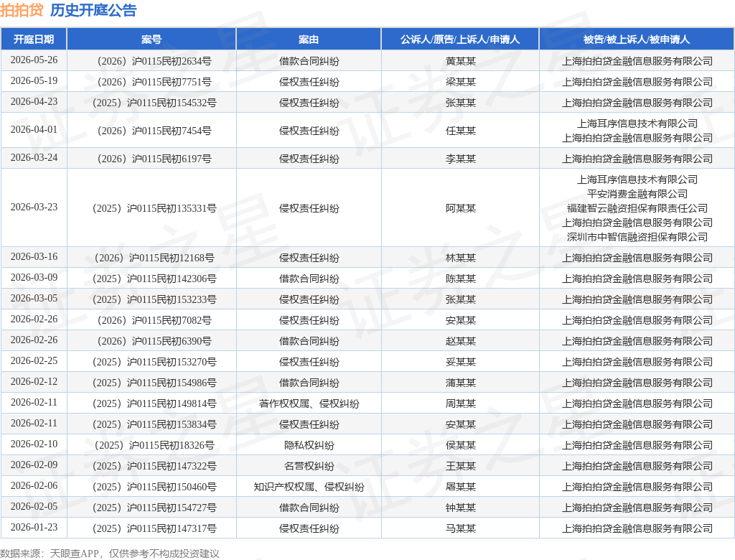Click 上海耳序信息技术有限公司 in 2026-04-01 row

click(x=637, y=123)
